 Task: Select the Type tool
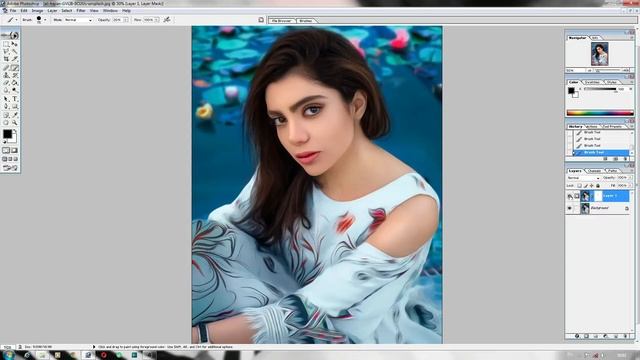(x=15, y=99)
